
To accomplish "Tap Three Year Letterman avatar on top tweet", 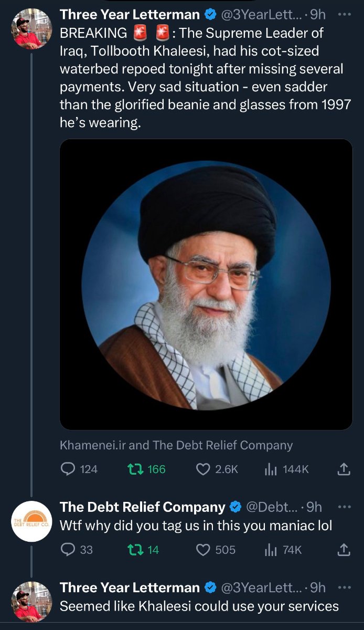I will [31, 29].
